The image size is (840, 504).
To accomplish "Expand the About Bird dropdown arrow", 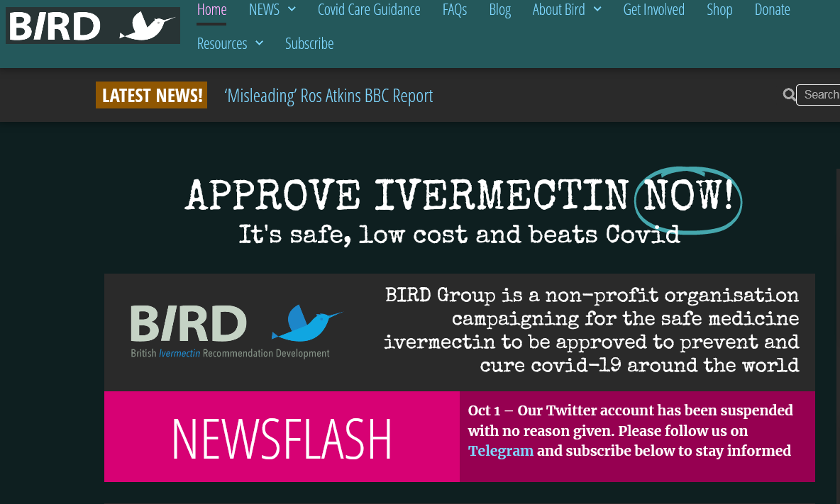I will point(597,9).
